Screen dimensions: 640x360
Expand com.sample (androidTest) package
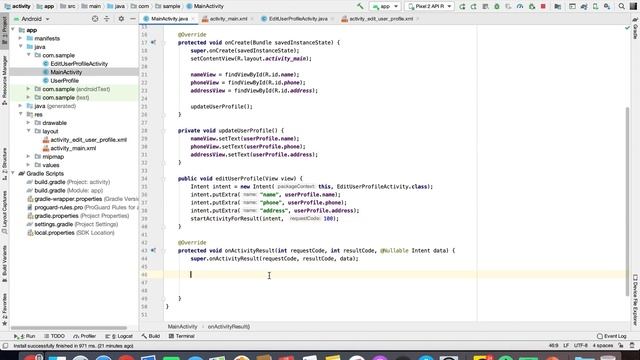click(x=29, y=89)
